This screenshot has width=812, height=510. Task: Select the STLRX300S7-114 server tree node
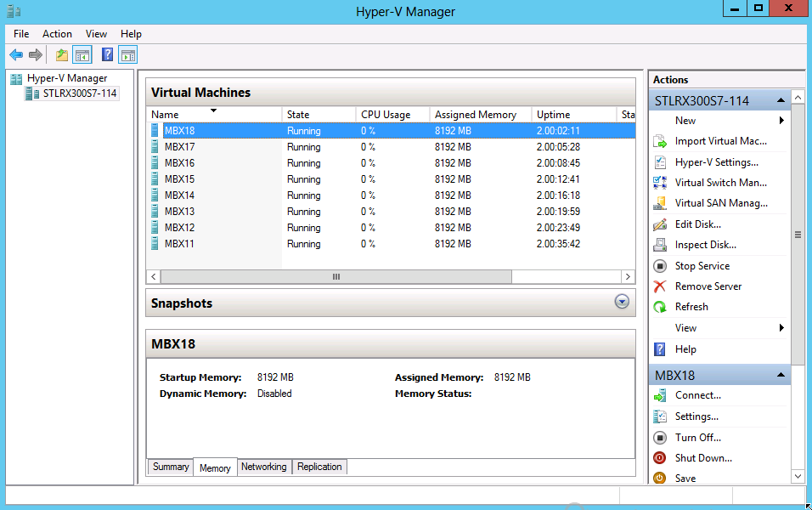pyautogui.click(x=79, y=93)
